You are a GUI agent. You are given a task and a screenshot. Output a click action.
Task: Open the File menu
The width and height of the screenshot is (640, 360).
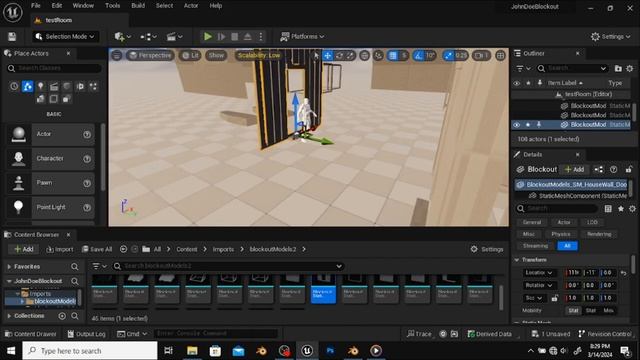click(x=36, y=6)
